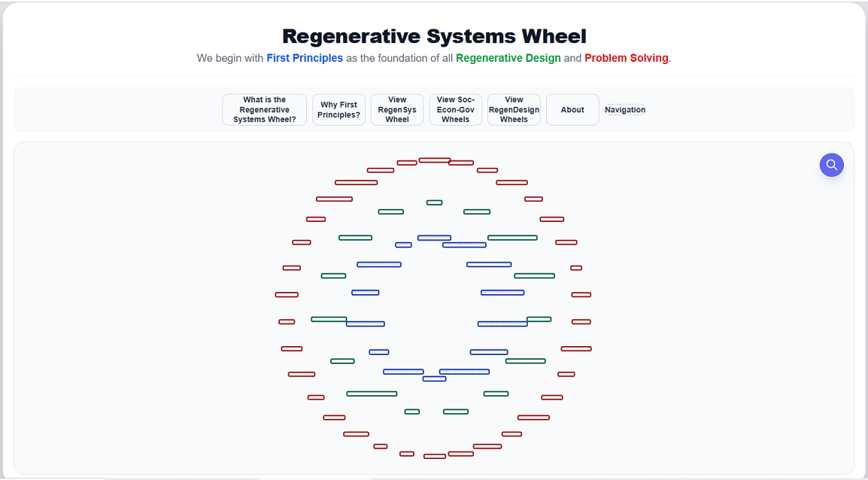The image size is (868, 480).
Task: Switch to View Soc-Econ-Gov Wheels
Action: [x=456, y=110]
